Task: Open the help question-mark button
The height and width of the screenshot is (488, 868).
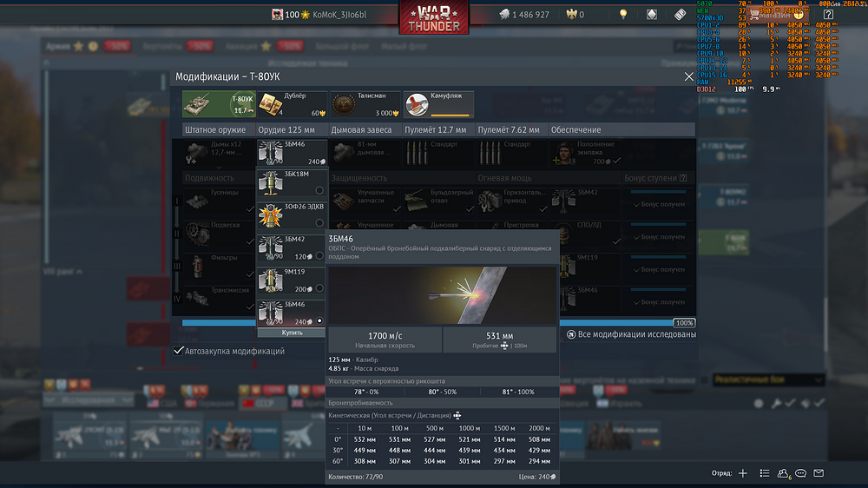Action: click(828, 15)
